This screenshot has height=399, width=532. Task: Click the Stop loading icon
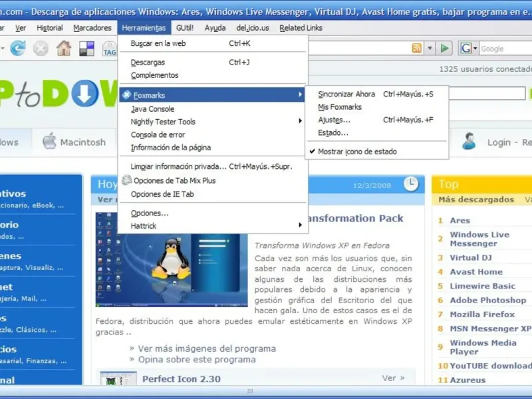pos(41,48)
